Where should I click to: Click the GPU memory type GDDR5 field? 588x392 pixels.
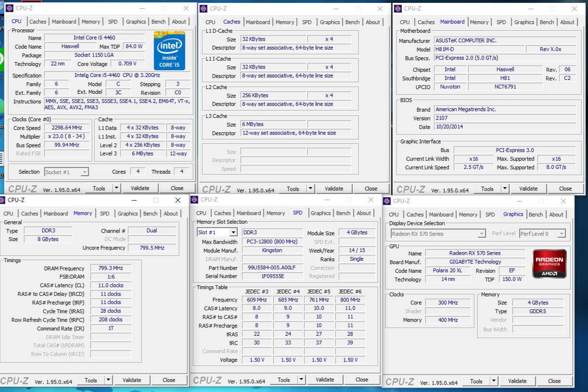click(x=537, y=311)
